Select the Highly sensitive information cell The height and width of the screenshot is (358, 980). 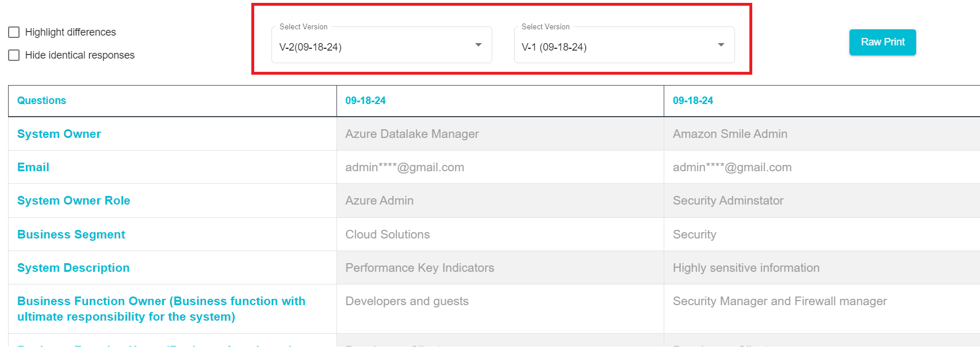point(822,268)
